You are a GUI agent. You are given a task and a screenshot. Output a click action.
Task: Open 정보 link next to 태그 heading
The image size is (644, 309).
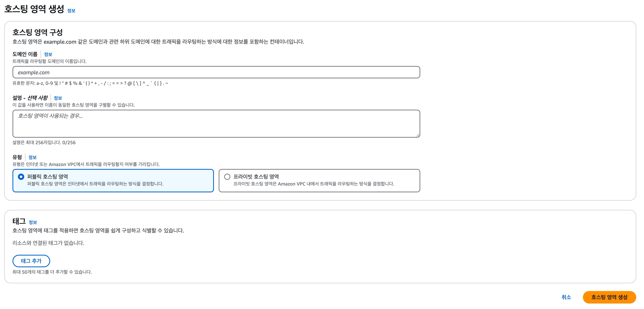point(33,222)
